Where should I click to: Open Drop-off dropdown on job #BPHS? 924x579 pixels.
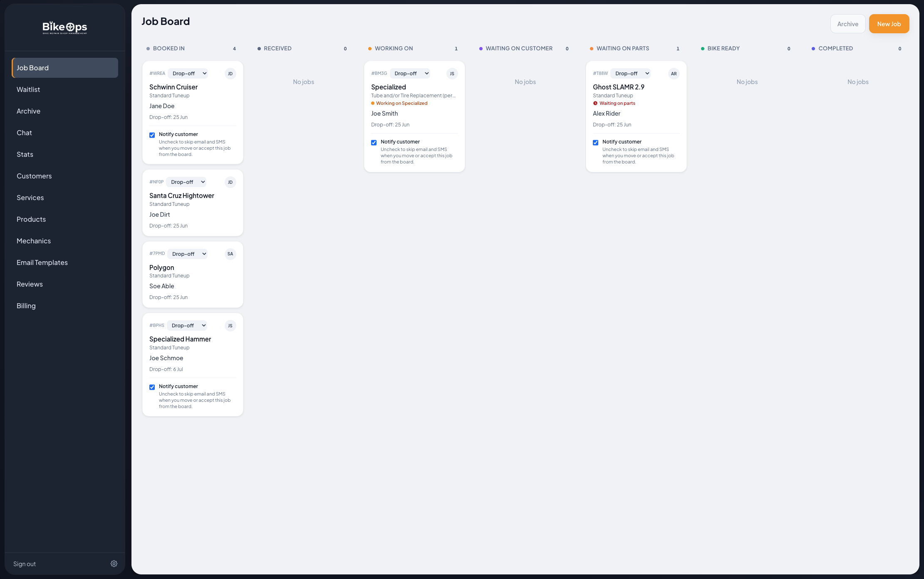[x=188, y=325]
